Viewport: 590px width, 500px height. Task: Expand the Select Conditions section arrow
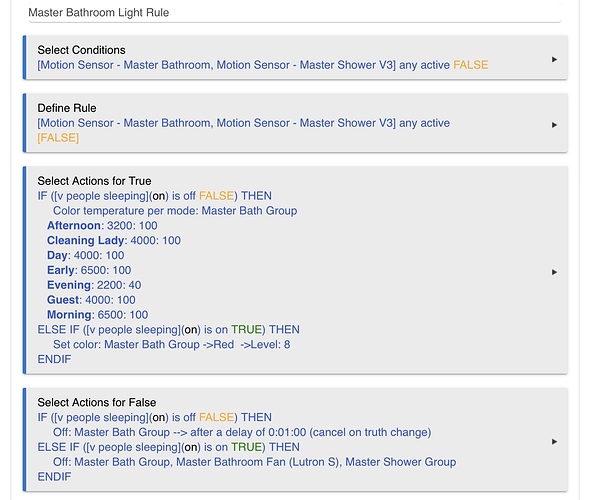pyautogui.click(x=554, y=59)
